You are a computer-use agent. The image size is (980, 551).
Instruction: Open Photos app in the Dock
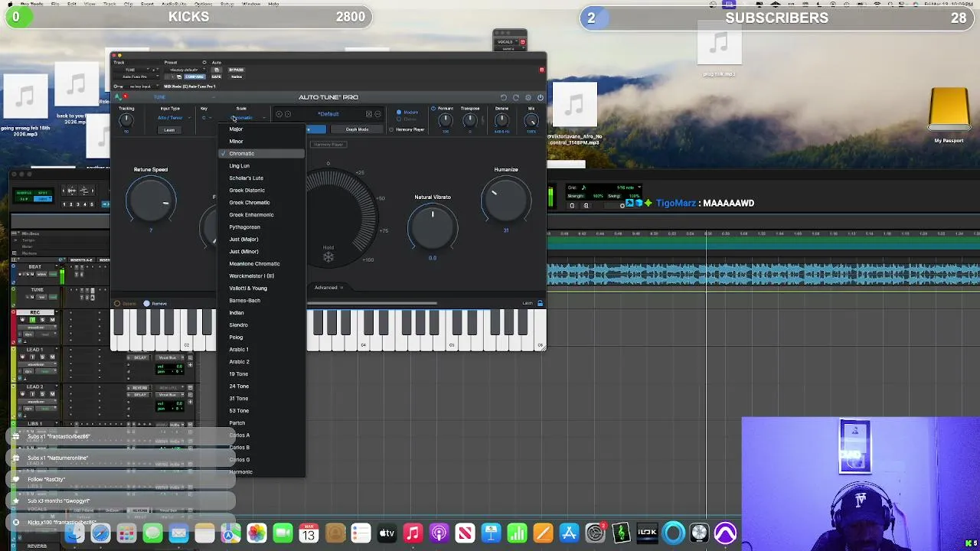(256, 533)
